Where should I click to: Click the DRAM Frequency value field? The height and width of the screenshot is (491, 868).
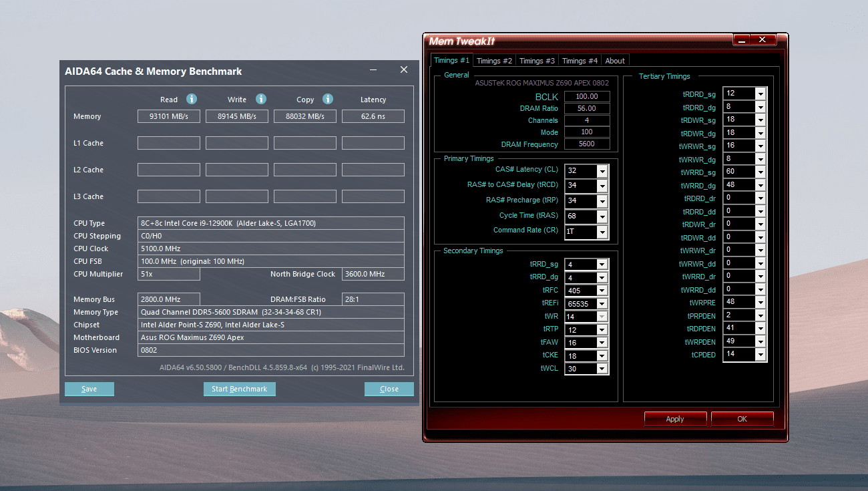[x=587, y=144]
